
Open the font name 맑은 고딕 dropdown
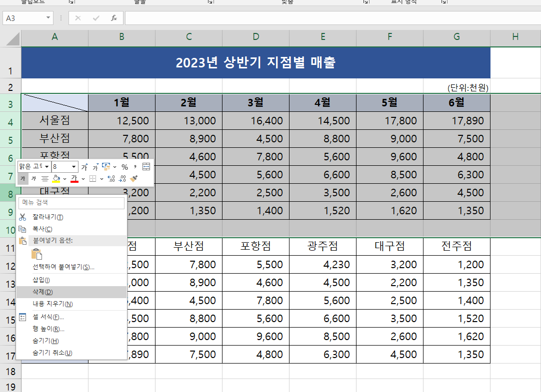coord(46,167)
